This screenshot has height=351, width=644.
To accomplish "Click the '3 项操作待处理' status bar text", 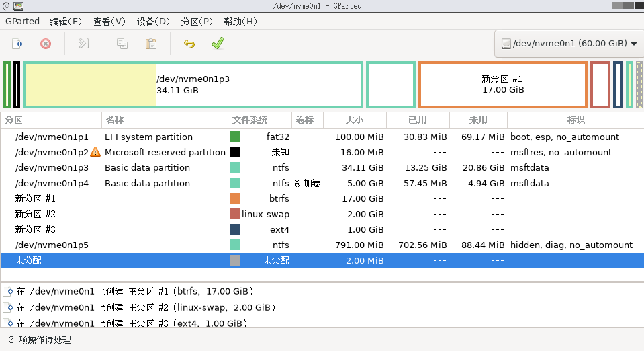I will (40, 340).
